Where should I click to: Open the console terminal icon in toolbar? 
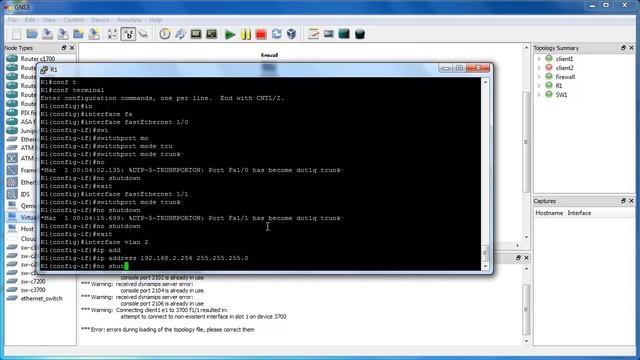click(x=196, y=34)
